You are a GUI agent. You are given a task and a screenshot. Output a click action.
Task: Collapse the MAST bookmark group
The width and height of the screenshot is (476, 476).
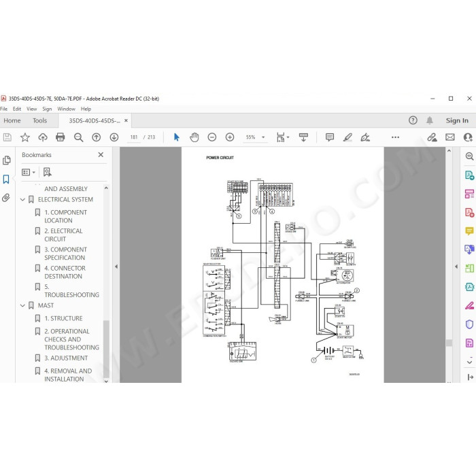pos(22,305)
